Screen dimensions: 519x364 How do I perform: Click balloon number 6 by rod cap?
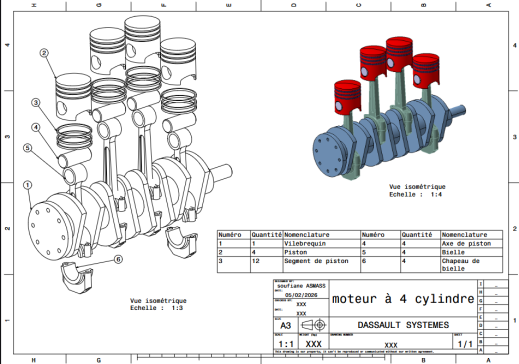click(x=118, y=259)
